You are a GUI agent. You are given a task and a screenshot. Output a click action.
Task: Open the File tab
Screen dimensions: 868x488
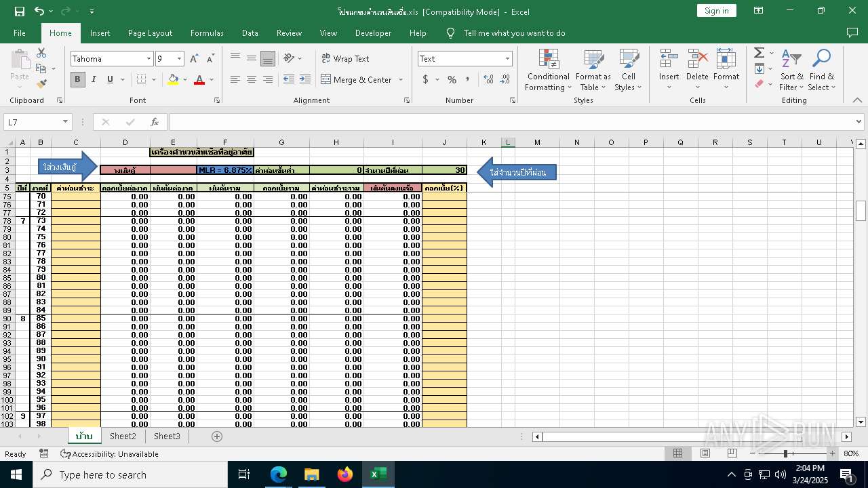20,33
